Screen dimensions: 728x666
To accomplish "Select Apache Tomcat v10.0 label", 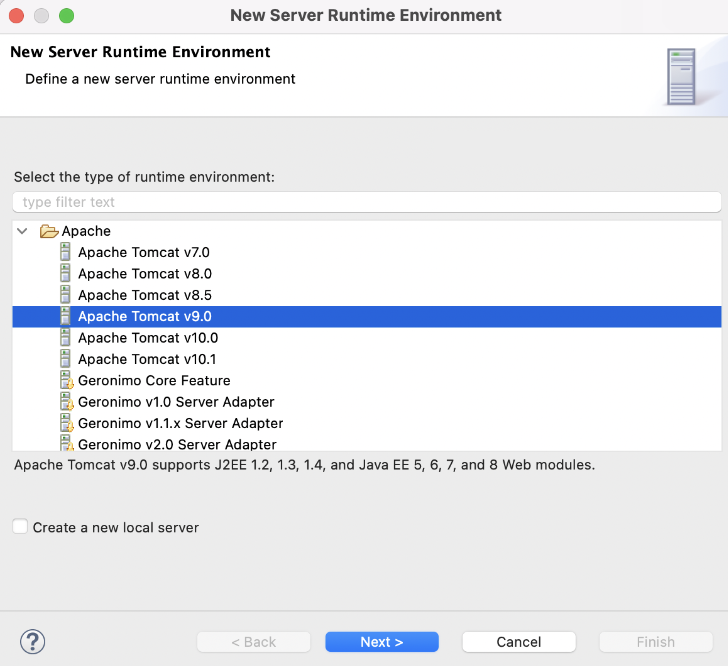I will (148, 338).
